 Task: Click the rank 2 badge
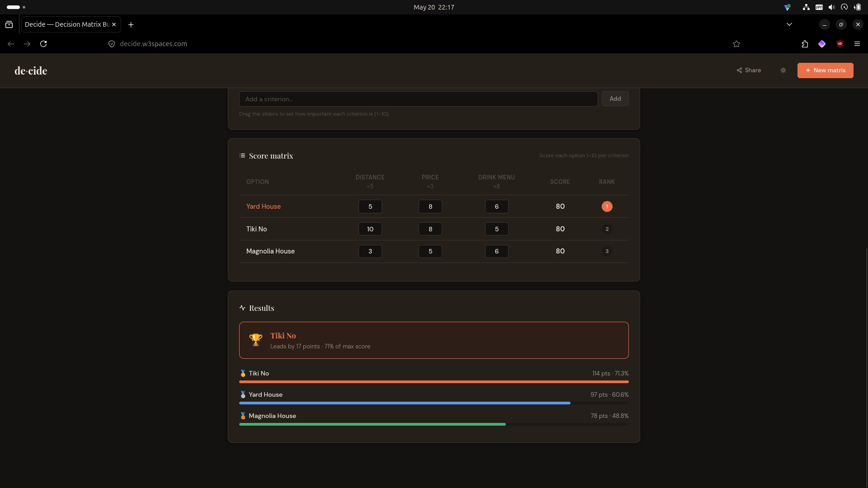(607, 229)
